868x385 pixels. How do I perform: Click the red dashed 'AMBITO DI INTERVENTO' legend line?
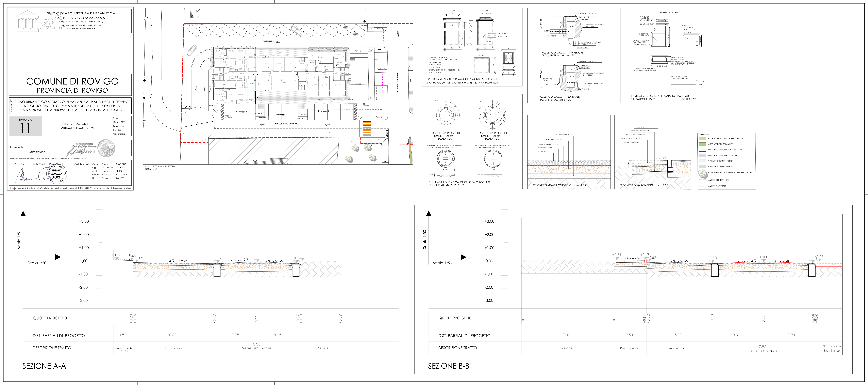pos(702,180)
